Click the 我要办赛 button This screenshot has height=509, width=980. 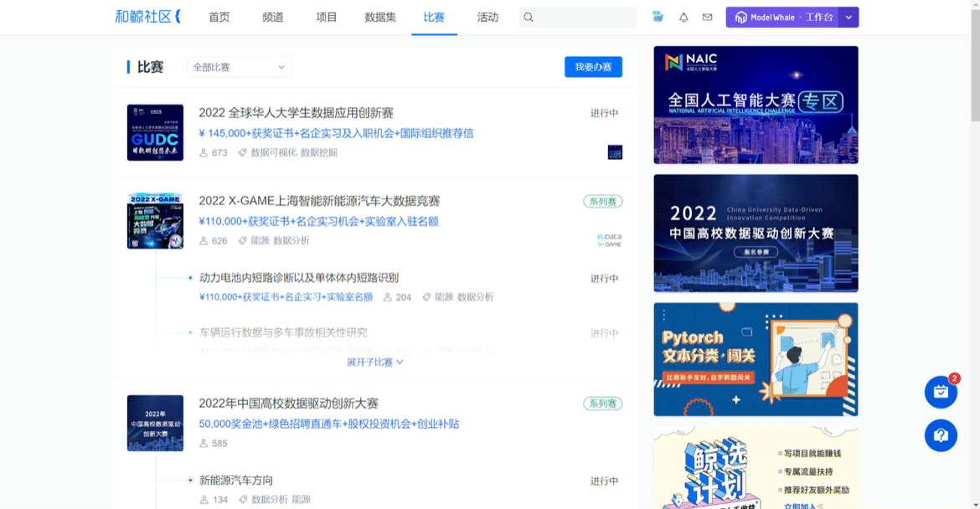[593, 67]
